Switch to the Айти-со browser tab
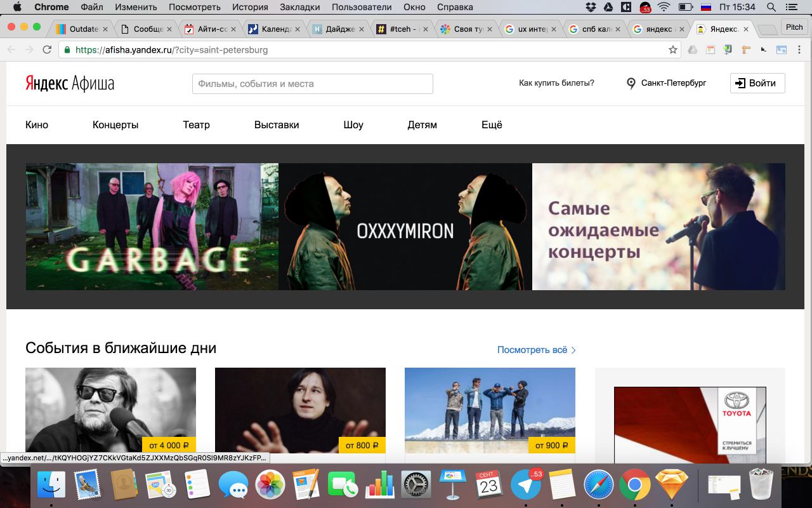 (x=209, y=29)
